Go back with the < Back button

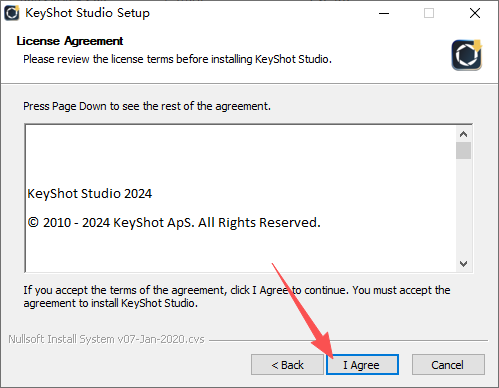[x=287, y=365]
